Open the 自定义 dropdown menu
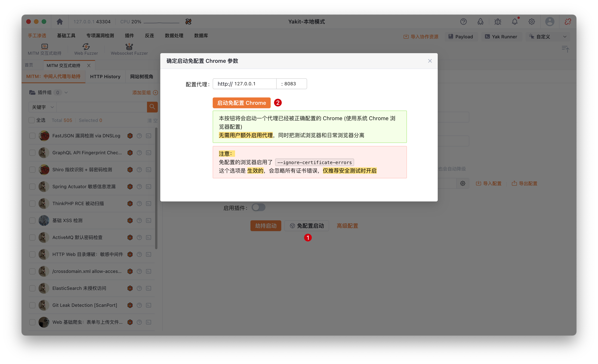Image resolution: width=598 pixels, height=364 pixels. click(548, 37)
